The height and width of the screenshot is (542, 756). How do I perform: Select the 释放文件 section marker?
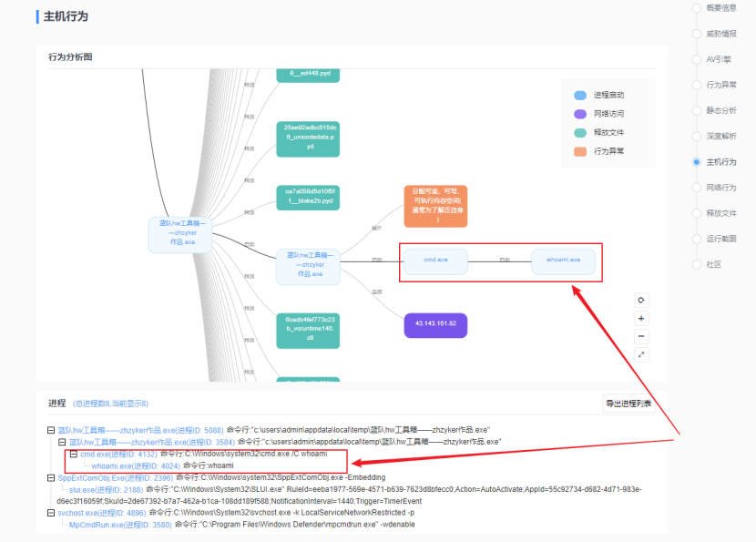[x=697, y=213]
